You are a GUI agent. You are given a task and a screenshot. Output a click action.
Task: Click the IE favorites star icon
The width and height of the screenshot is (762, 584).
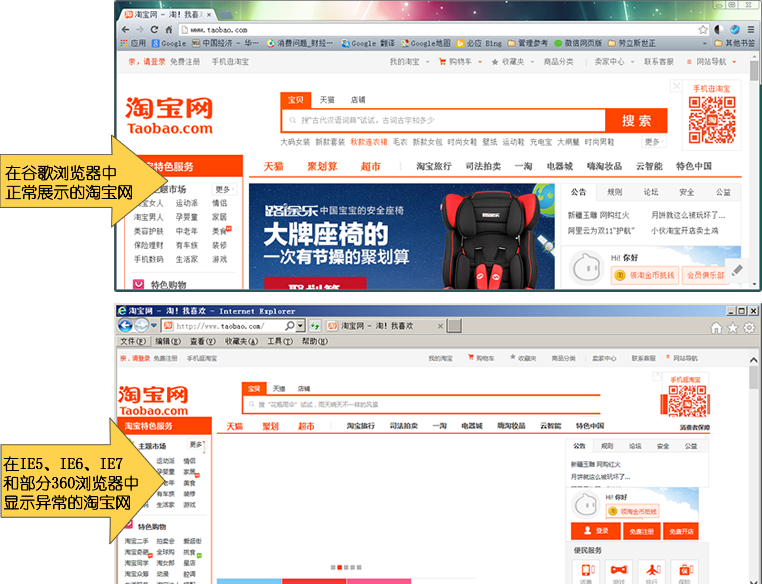733,327
